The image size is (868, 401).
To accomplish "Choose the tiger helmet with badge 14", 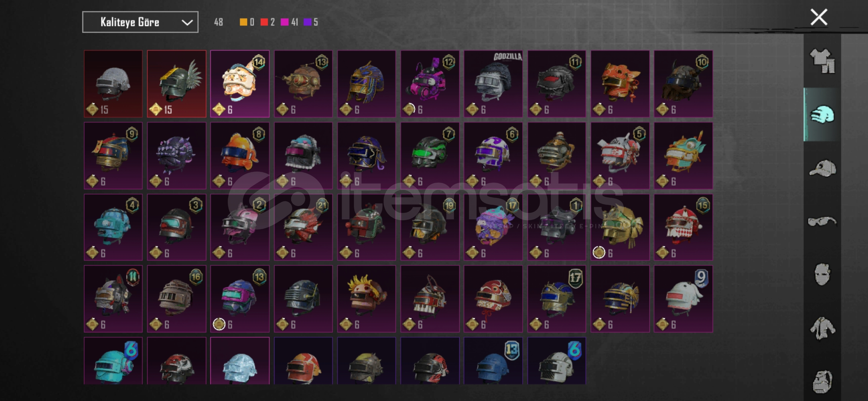I will coord(240,84).
